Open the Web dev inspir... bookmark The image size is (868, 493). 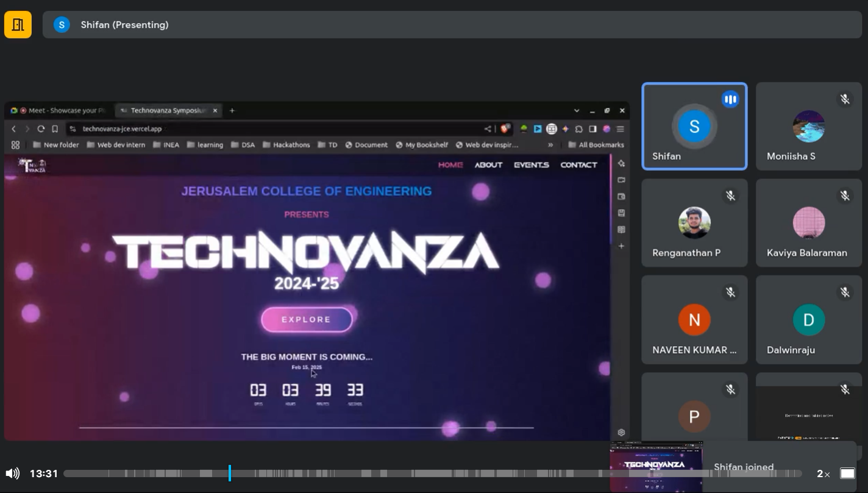(x=486, y=145)
